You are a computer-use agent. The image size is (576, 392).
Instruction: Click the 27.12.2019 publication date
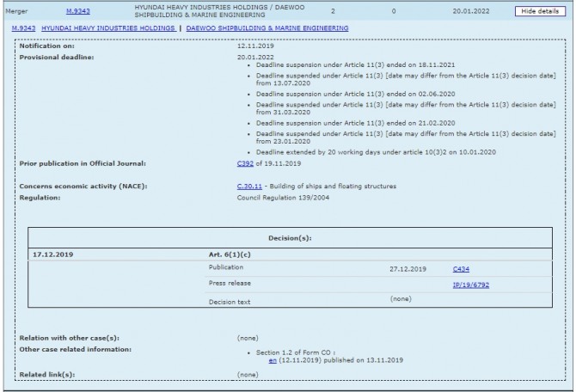pyautogui.click(x=407, y=269)
